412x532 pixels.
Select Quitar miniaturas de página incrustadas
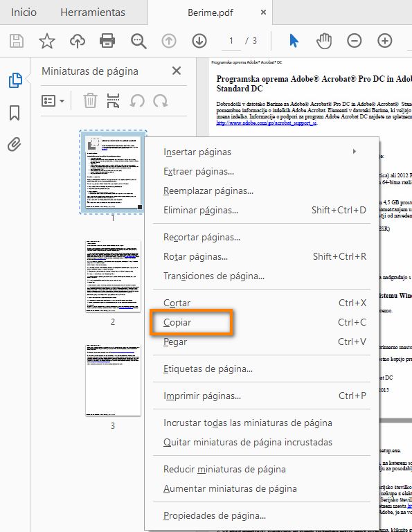261,442
